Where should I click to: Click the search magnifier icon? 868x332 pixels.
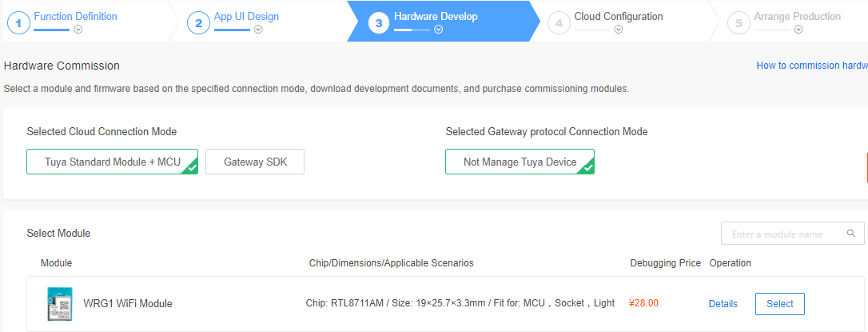point(851,234)
